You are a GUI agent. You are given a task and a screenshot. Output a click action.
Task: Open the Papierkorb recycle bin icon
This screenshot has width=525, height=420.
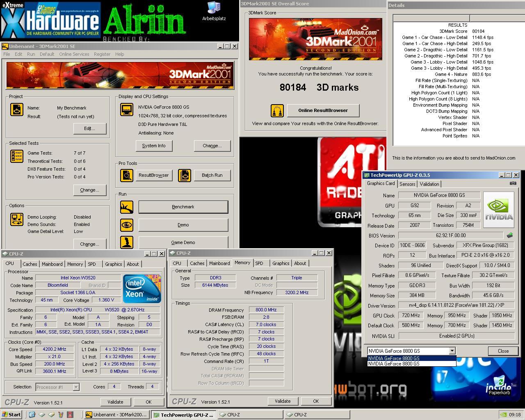[499, 386]
